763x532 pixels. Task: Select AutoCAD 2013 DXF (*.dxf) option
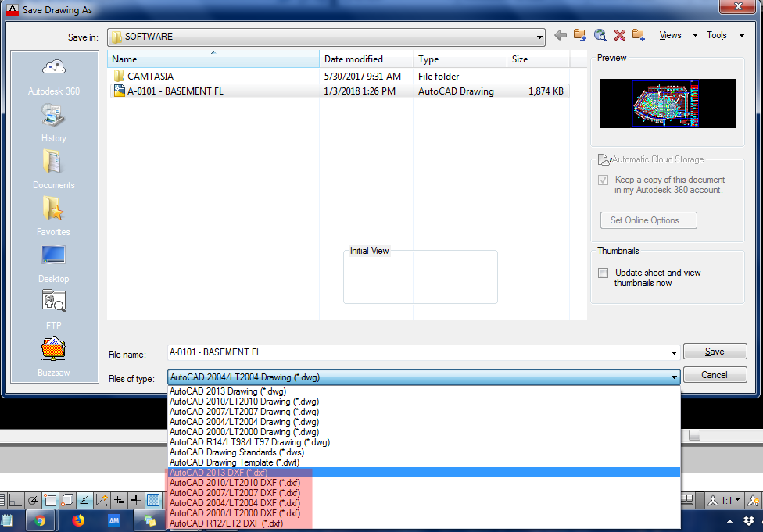pos(424,473)
